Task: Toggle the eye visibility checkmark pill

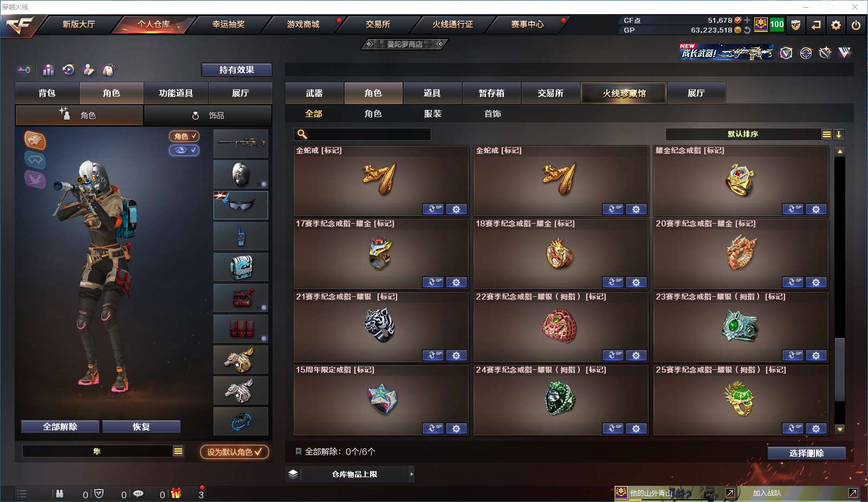Action: 184,150
